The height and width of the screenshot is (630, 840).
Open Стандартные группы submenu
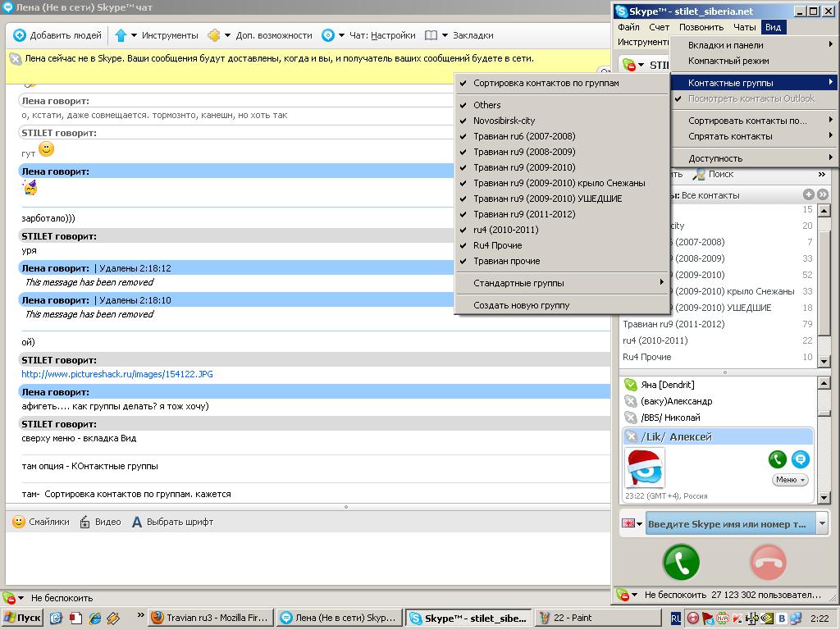click(561, 283)
